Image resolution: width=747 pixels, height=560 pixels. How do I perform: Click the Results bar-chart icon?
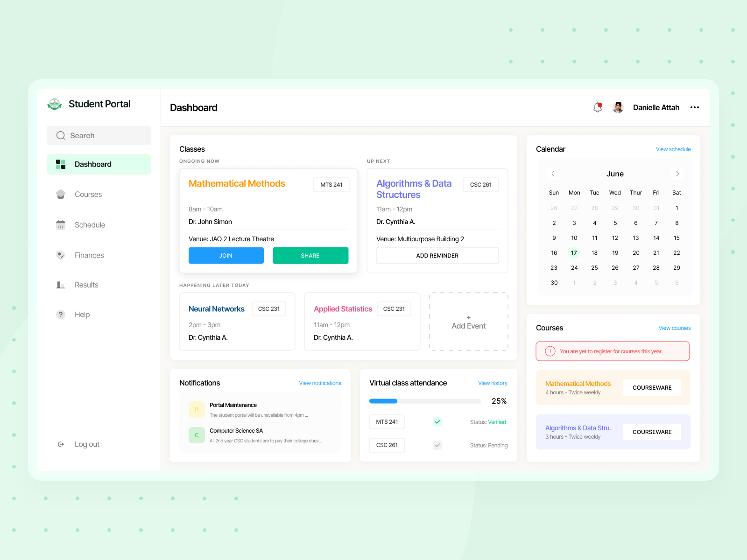pyautogui.click(x=61, y=285)
